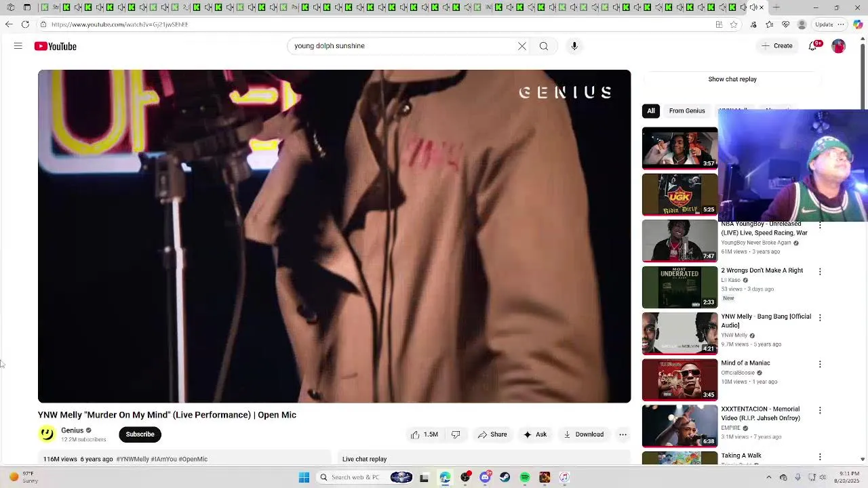Open the tab search dropdown in title bar

click(x=27, y=7)
